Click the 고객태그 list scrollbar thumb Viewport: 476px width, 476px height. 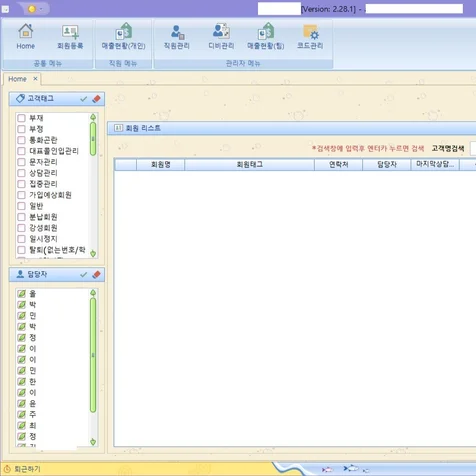click(x=93, y=139)
